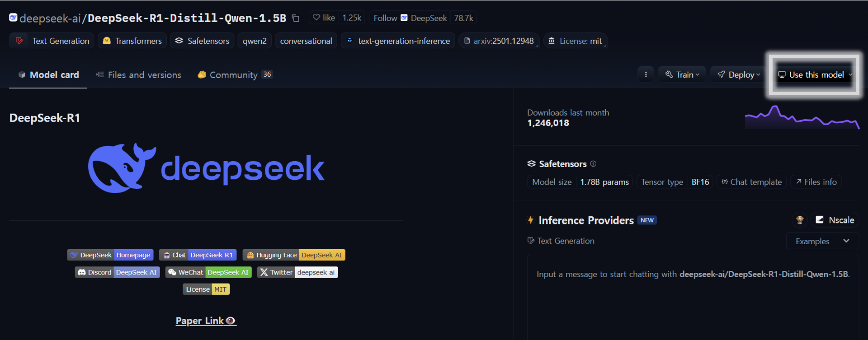Select the text-generation-inference tag

pyautogui.click(x=398, y=41)
